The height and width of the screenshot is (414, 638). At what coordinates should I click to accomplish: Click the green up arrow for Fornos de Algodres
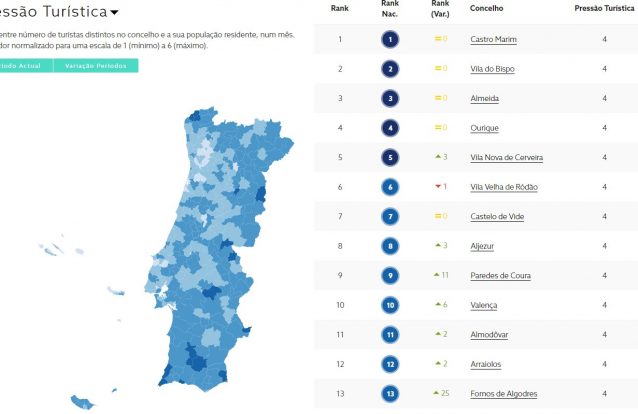436,393
